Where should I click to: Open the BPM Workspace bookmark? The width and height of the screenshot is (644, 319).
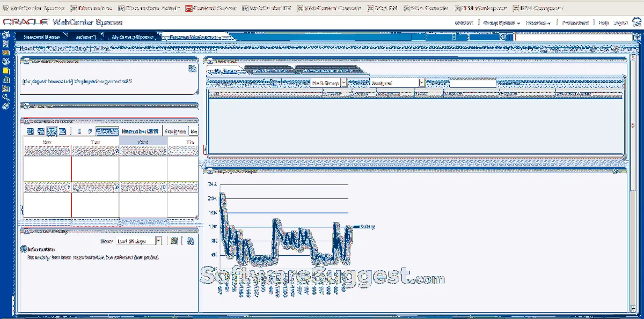pyautogui.click(x=480, y=9)
